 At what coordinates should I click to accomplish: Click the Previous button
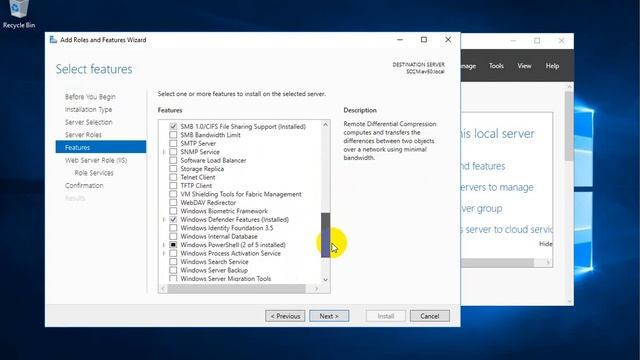click(285, 316)
